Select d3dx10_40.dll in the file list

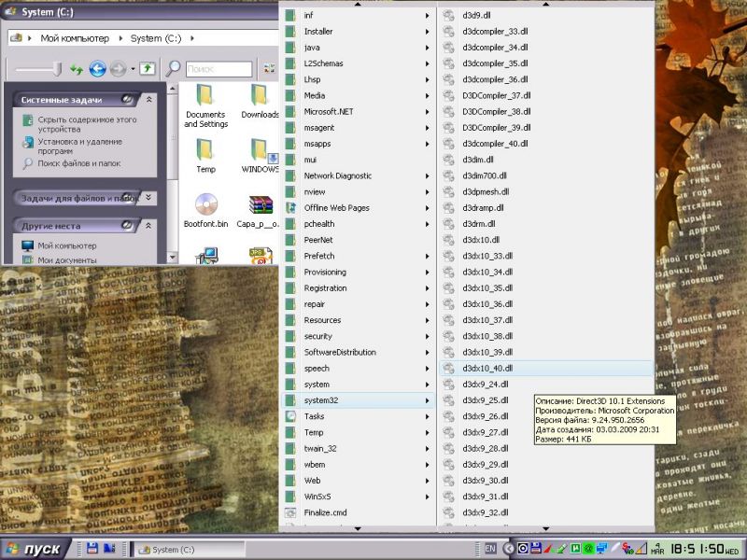(486, 369)
